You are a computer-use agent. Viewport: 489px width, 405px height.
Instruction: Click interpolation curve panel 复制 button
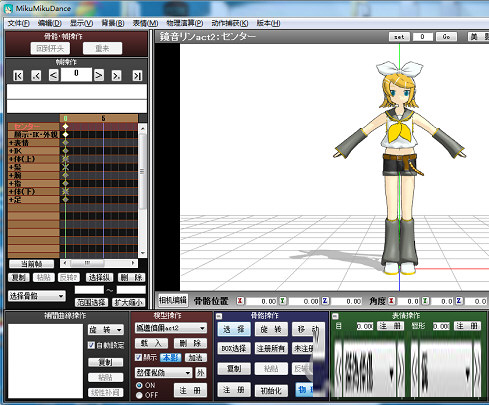click(x=106, y=362)
